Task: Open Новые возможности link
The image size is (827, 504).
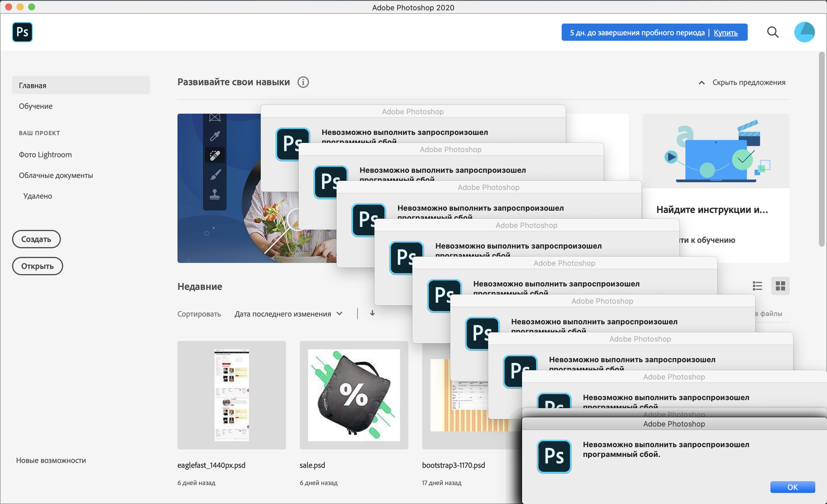Action: (x=51, y=460)
